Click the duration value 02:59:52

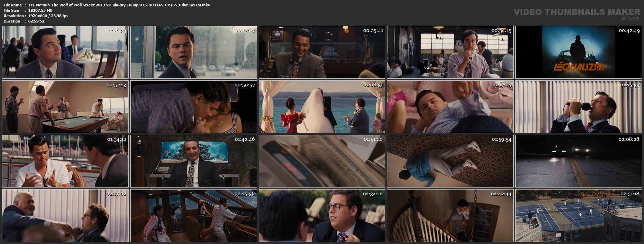point(36,21)
